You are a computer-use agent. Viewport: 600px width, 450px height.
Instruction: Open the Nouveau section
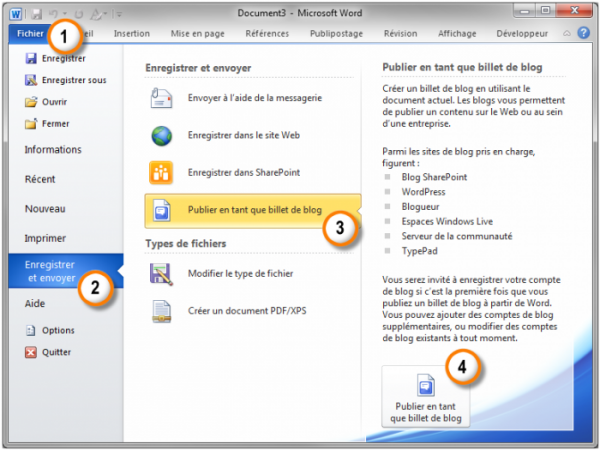coord(45,209)
